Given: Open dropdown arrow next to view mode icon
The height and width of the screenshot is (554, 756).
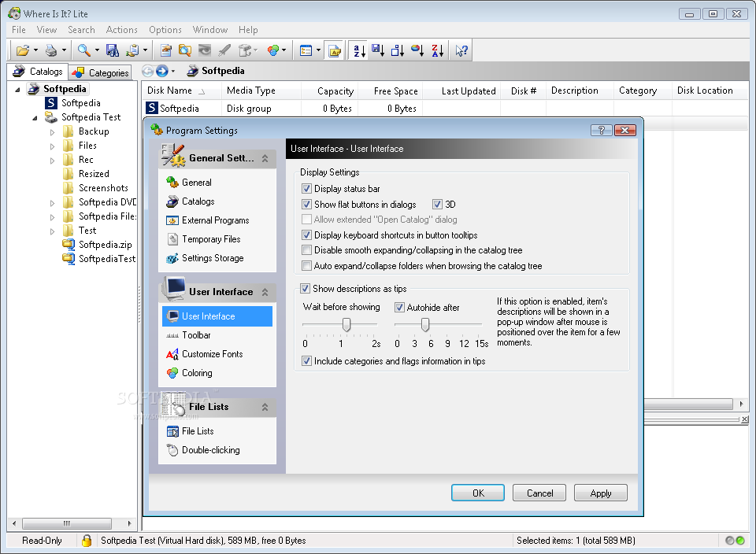Looking at the screenshot, I should [318, 50].
